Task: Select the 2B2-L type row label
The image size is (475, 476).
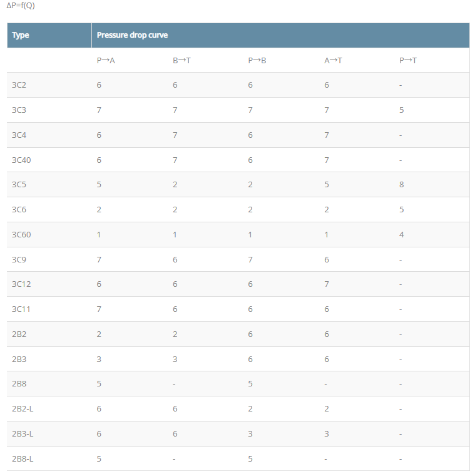Action: coord(23,408)
